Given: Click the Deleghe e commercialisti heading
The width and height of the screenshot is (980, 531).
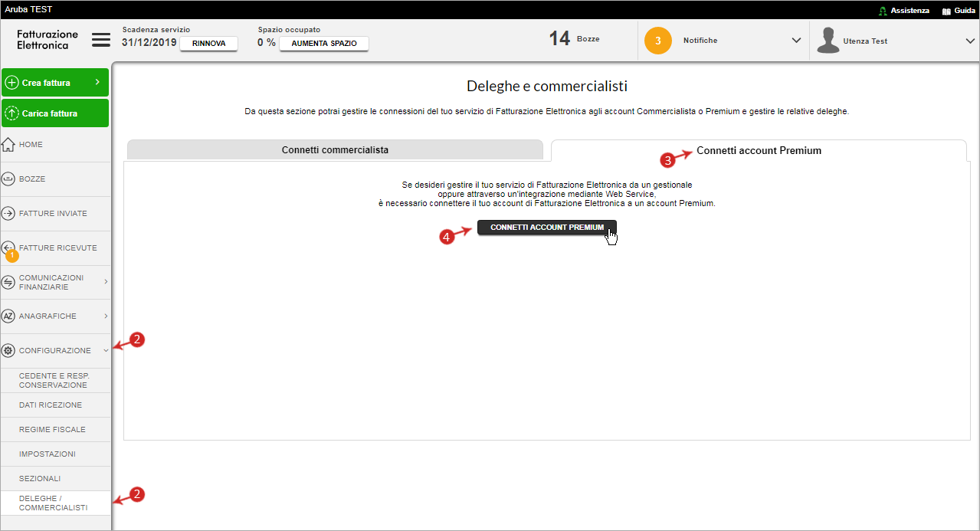Looking at the screenshot, I should (x=547, y=86).
